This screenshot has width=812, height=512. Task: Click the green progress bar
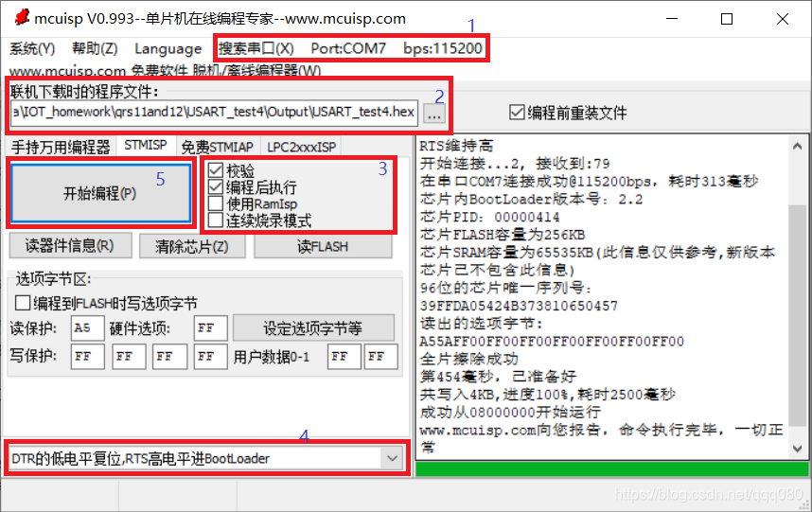(x=611, y=469)
